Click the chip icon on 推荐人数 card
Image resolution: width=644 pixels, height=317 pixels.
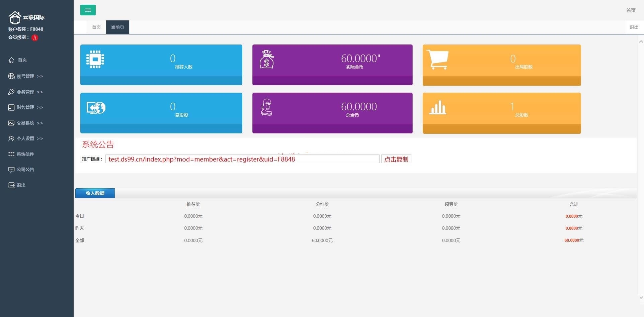[95, 60]
